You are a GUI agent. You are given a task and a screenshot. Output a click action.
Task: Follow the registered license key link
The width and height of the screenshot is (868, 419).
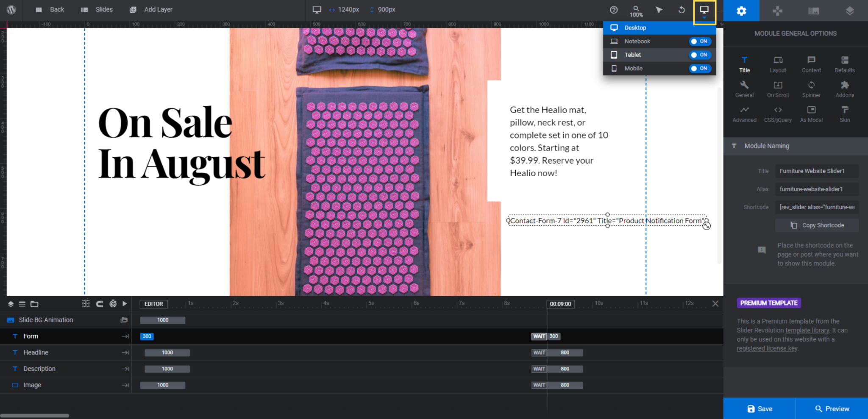(767, 349)
